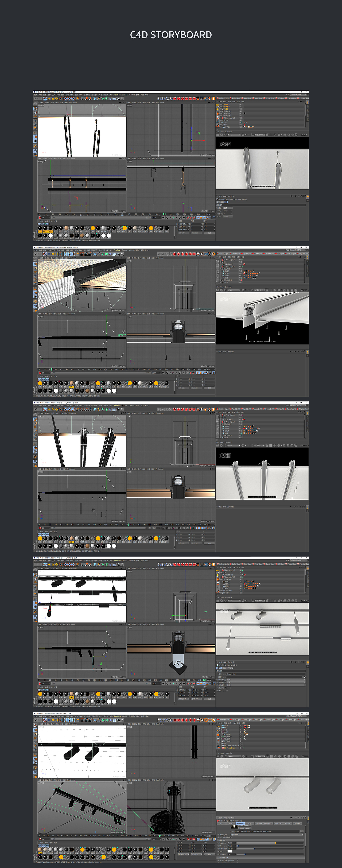Open File menu of top window render view

click(218, 132)
